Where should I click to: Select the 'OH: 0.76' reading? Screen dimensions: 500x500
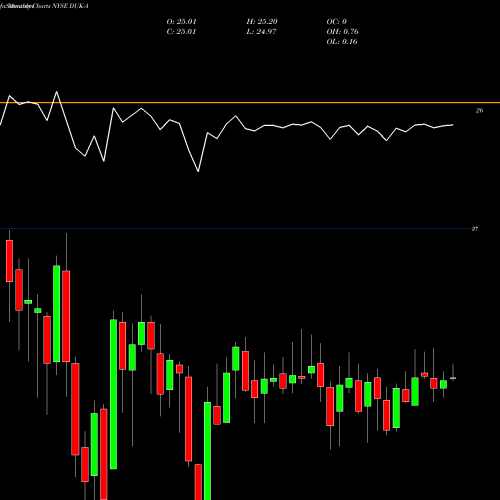coord(342,32)
